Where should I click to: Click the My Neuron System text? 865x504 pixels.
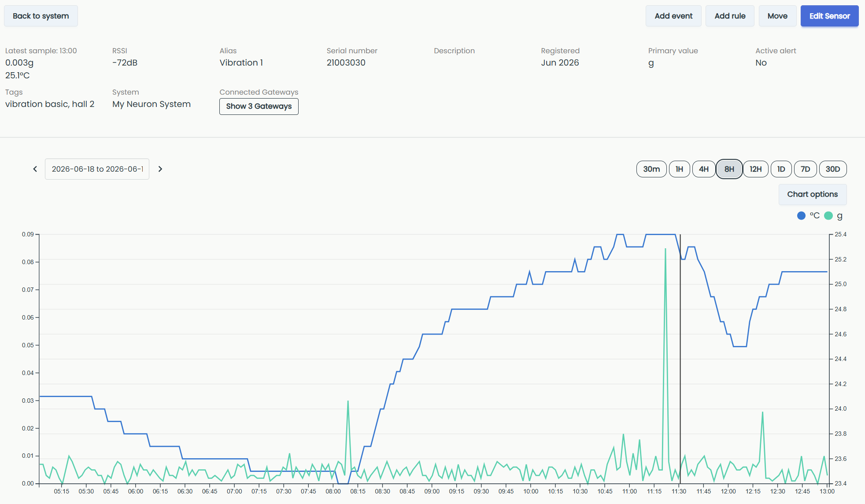click(152, 104)
